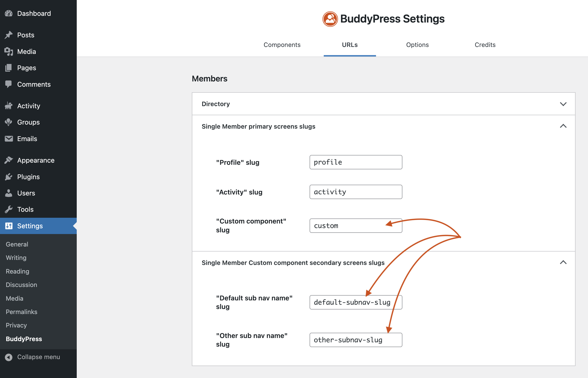This screenshot has width=588, height=378.
Task: Click the Collapse menu arrow icon
Action: (x=9, y=357)
